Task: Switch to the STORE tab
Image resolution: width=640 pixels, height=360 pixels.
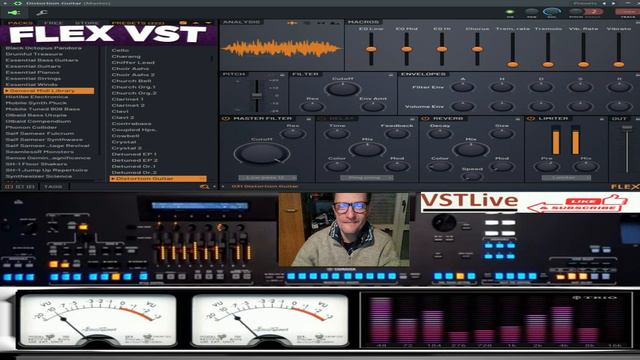Action: tap(87, 22)
